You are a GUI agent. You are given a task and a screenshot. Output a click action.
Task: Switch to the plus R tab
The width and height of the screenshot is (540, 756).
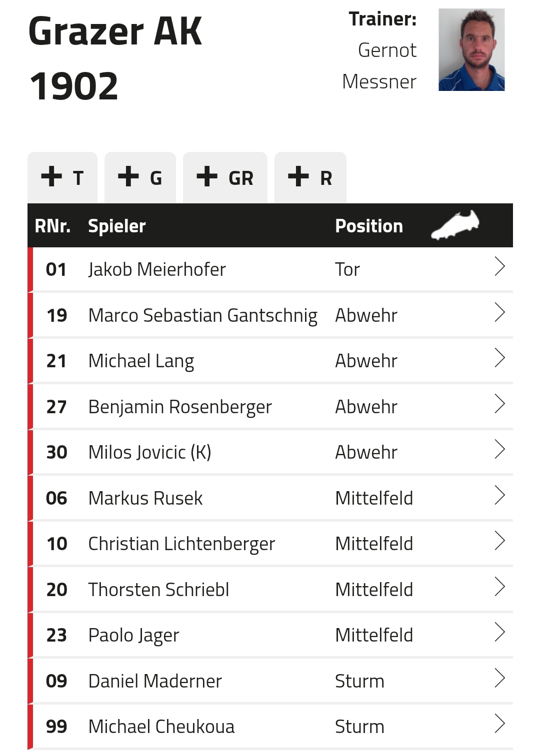click(x=310, y=177)
